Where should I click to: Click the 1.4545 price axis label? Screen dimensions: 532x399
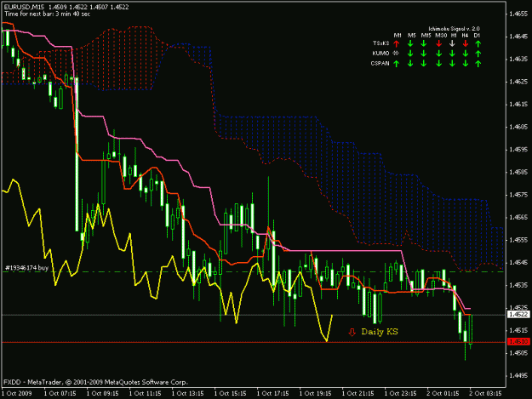519,263
